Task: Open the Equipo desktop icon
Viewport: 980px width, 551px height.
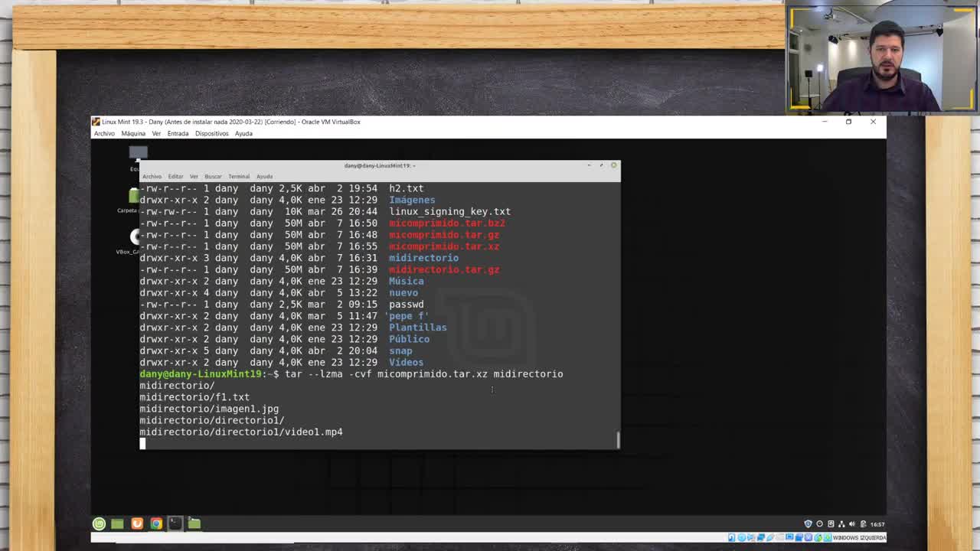Action: pos(137,154)
